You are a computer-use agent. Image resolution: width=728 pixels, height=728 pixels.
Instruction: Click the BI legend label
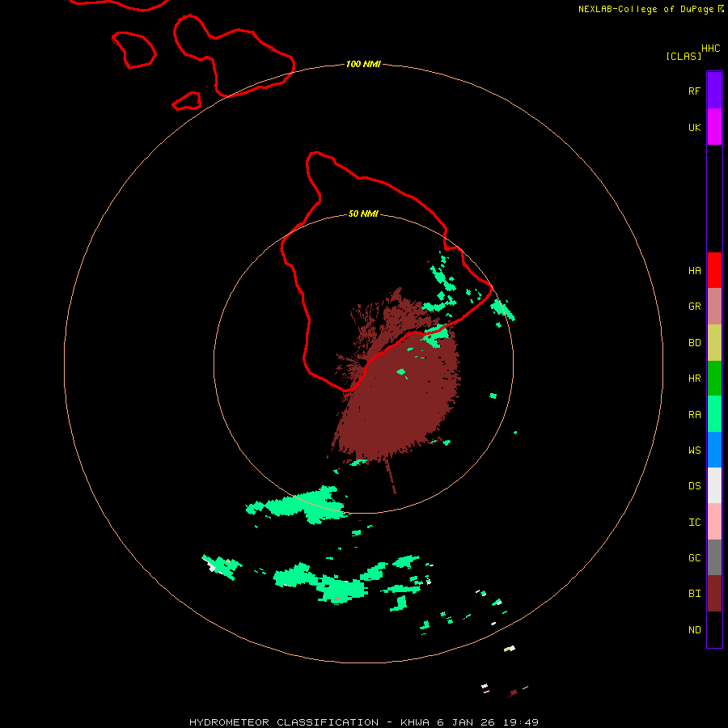click(694, 594)
